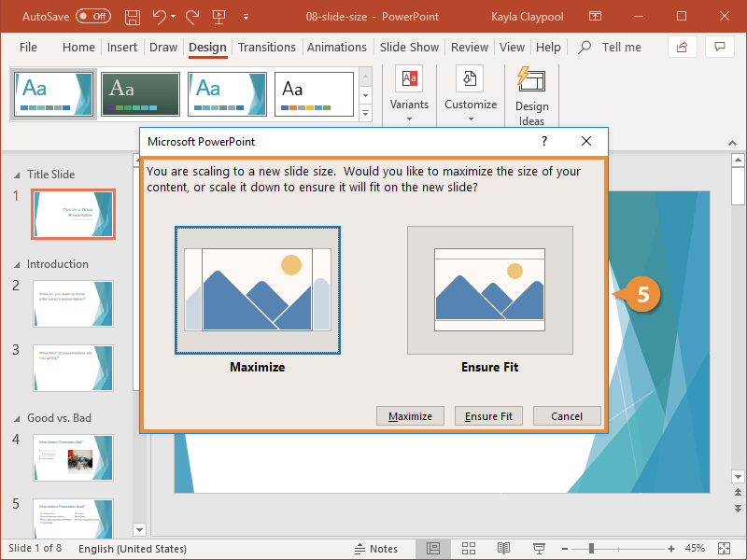Image resolution: width=747 pixels, height=560 pixels.
Task: Select slide 3 thumbnail in the pane
Action: (73, 368)
